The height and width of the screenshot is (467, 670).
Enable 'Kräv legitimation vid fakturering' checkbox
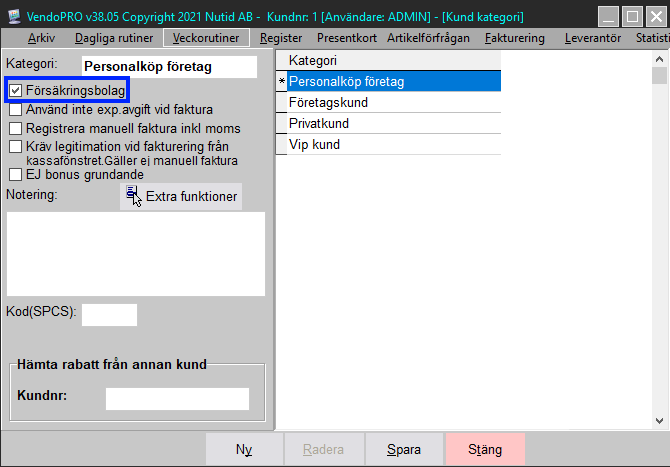(x=15, y=146)
